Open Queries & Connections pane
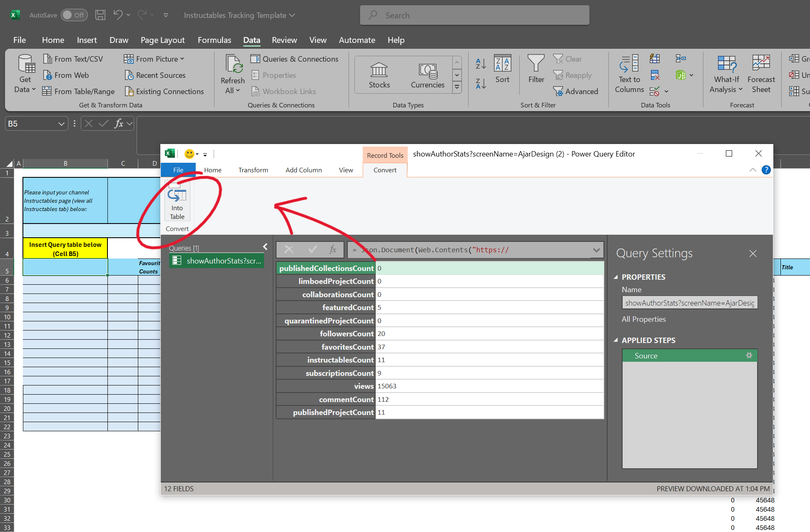The image size is (810, 532). [x=294, y=59]
